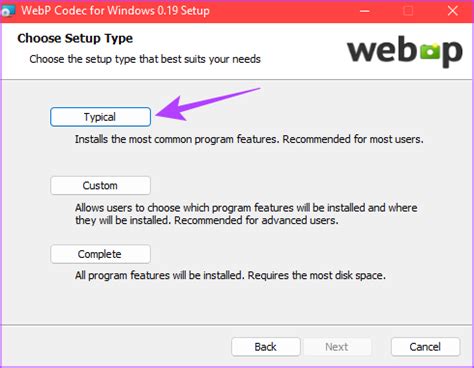Pick the Complete setup type

pos(100,254)
